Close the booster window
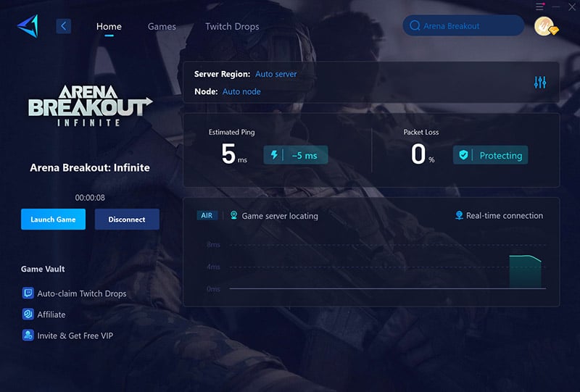Image resolution: width=580 pixels, height=392 pixels. click(x=572, y=7)
